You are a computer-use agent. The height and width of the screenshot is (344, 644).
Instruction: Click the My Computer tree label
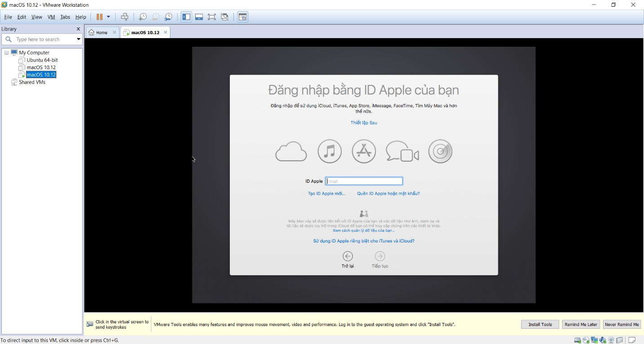coord(34,53)
